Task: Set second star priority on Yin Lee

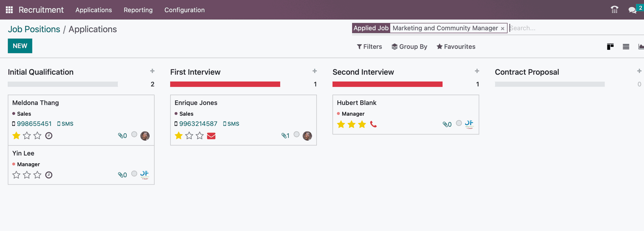Action: point(27,175)
